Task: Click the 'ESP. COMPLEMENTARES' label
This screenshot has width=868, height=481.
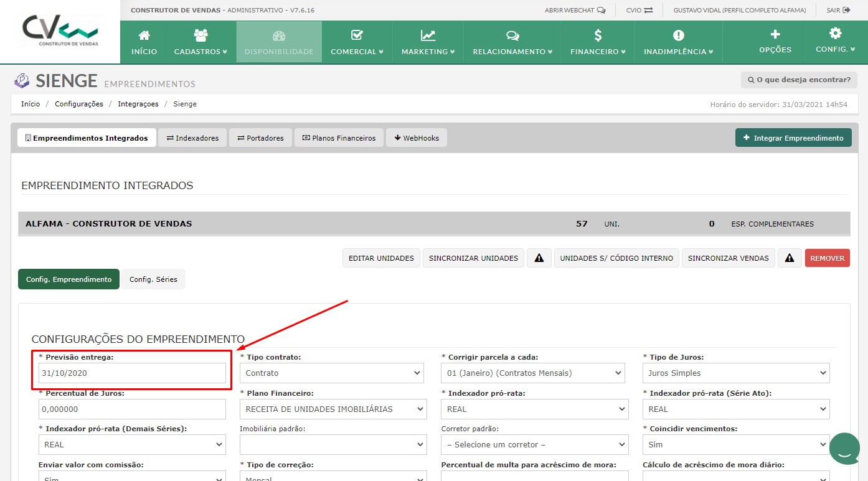Action: coord(772,224)
